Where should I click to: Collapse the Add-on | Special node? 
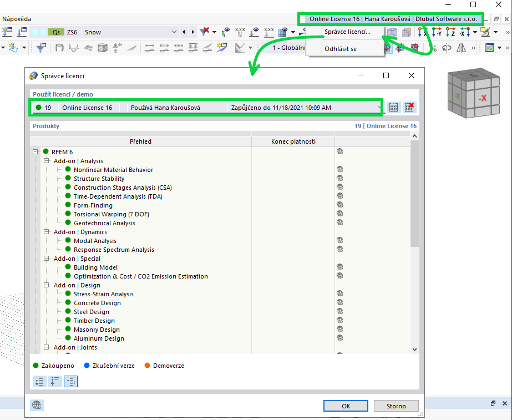47,259
